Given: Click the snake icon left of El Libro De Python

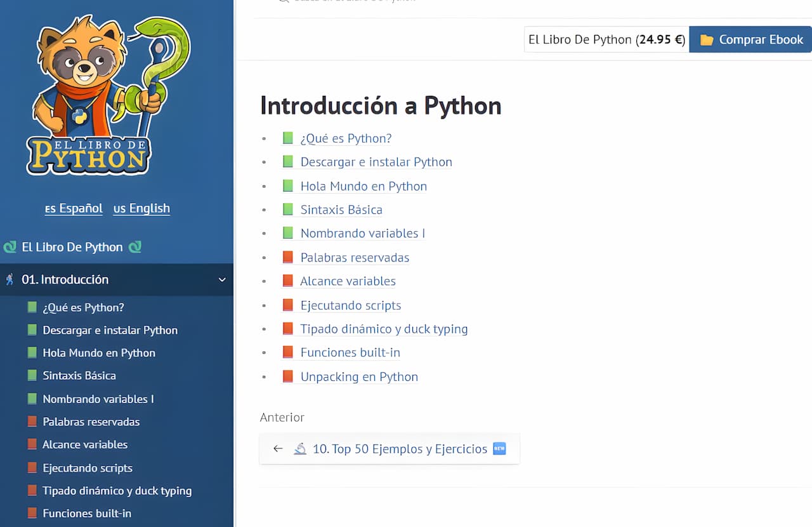Looking at the screenshot, I should (x=10, y=247).
